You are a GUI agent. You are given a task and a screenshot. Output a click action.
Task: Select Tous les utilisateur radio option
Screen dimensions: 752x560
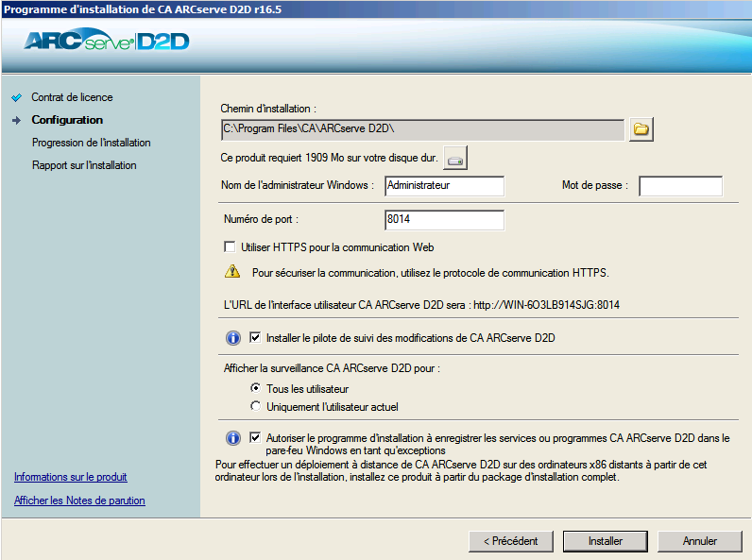(256, 388)
